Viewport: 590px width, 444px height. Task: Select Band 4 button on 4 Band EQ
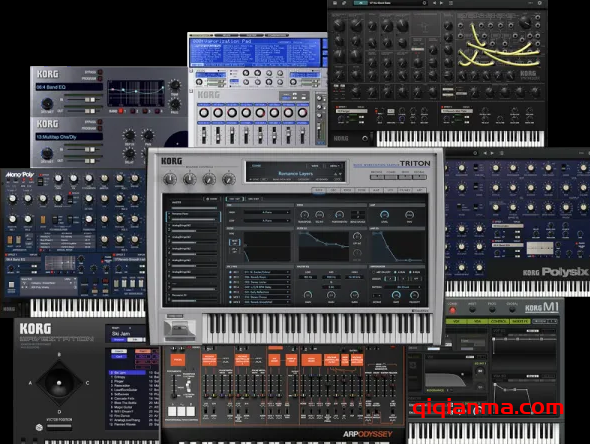(x=156, y=111)
